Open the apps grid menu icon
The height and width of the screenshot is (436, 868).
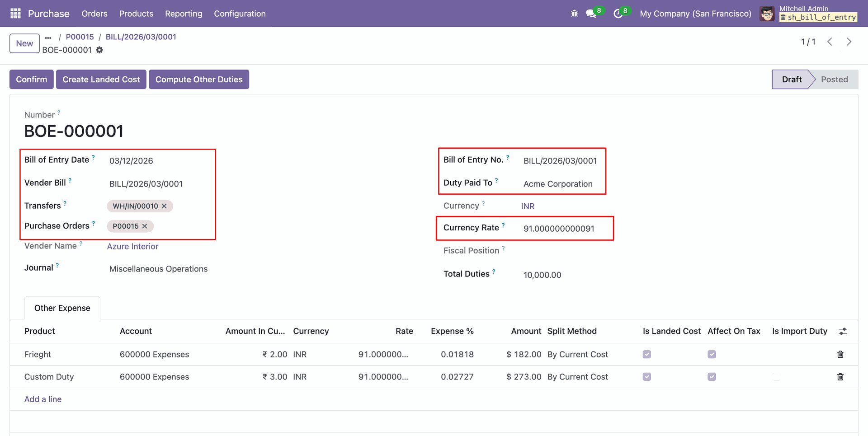pyautogui.click(x=15, y=14)
